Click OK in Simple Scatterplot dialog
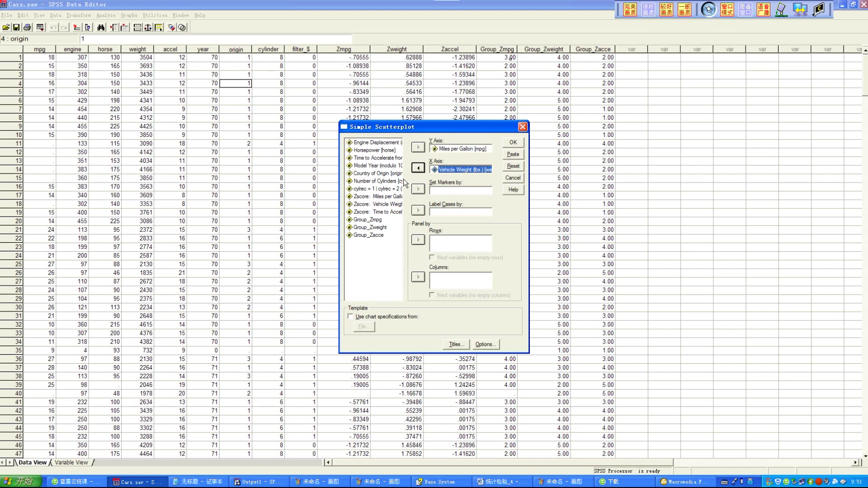The image size is (868, 488). (x=513, y=142)
